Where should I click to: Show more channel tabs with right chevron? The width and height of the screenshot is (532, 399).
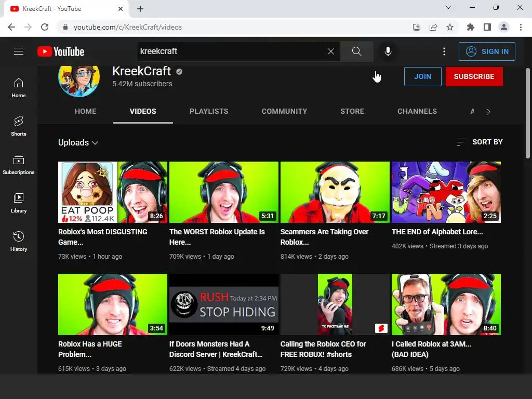[x=488, y=112]
